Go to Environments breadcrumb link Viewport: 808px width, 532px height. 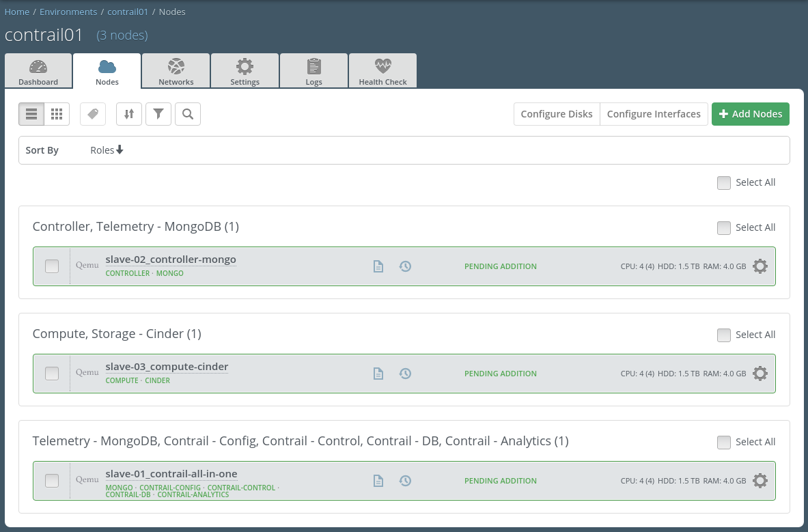[x=68, y=12]
